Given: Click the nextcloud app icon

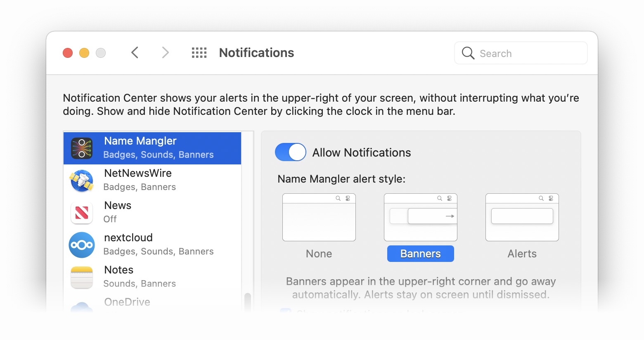Looking at the screenshot, I should coord(82,245).
